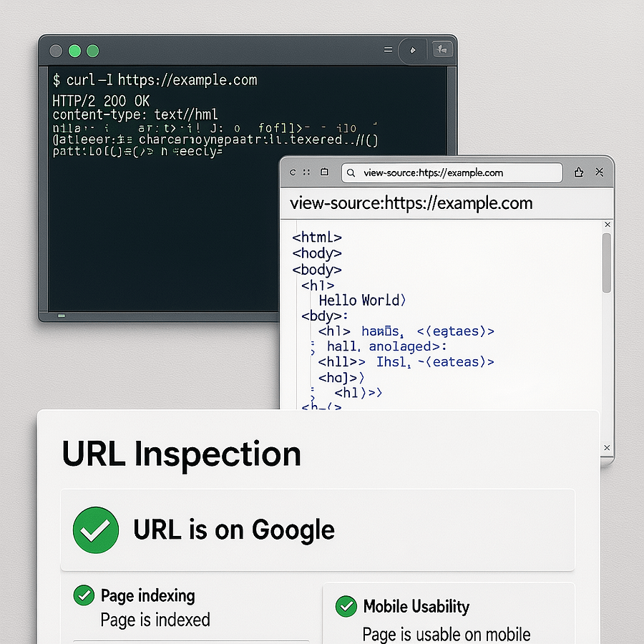The image size is (644, 644).
Task: Click the small green indicator at terminal bottom
Action: (62, 316)
